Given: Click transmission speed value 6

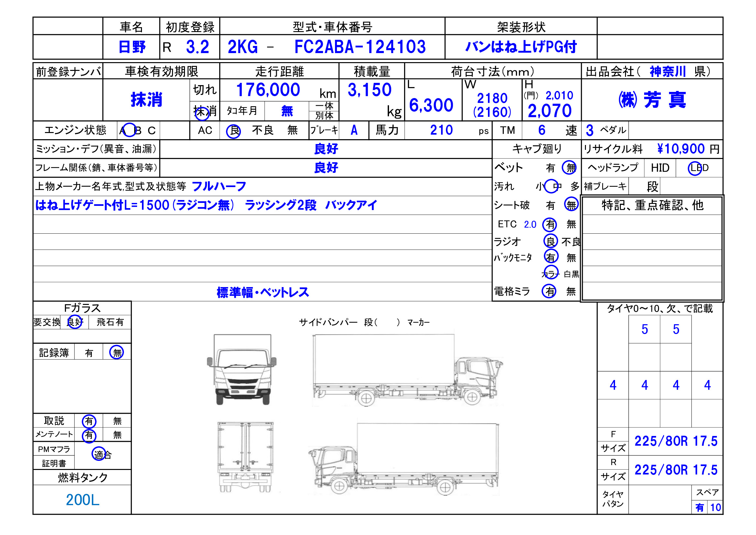Looking at the screenshot, I should point(542,130).
